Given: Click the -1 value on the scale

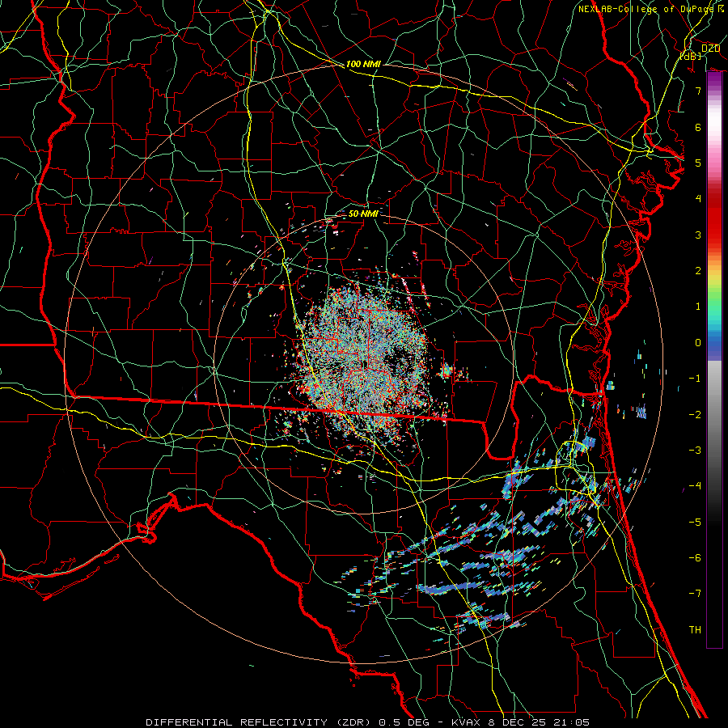Looking at the screenshot, I should coord(695,379).
